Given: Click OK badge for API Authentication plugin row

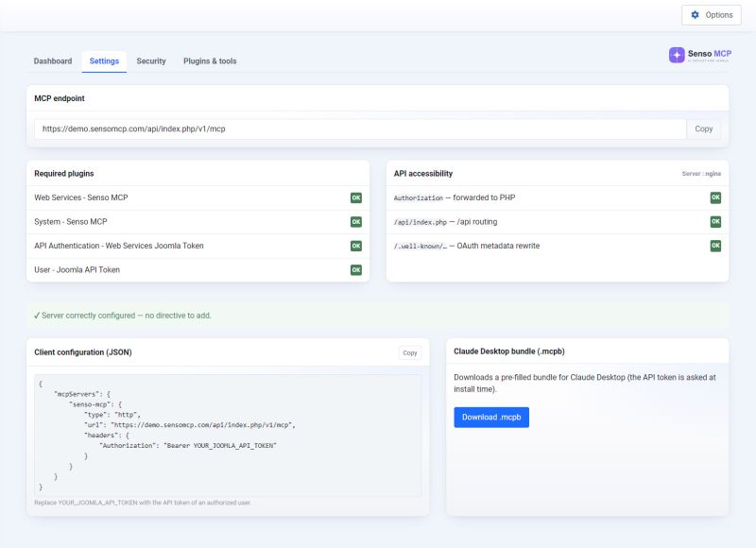Looking at the screenshot, I should 356,246.
